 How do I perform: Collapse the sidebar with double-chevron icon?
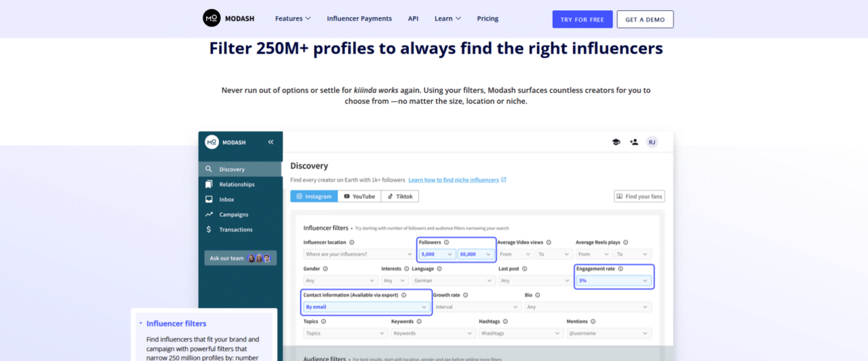271,142
